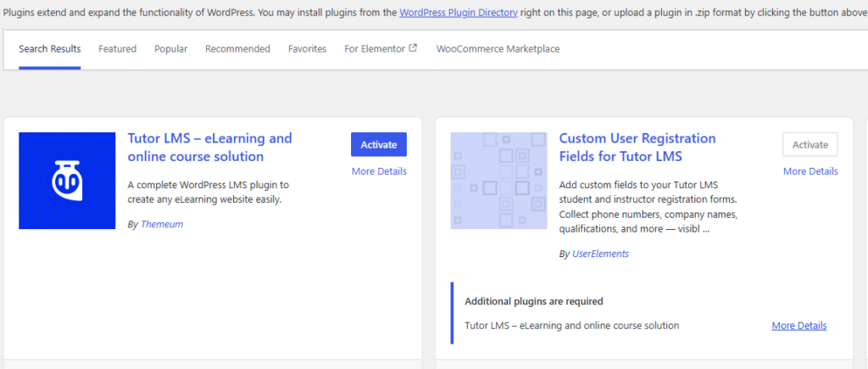The width and height of the screenshot is (868, 369).
Task: Select the 'A complete WordPress LMS plugin' description
Action: pyautogui.click(x=209, y=192)
